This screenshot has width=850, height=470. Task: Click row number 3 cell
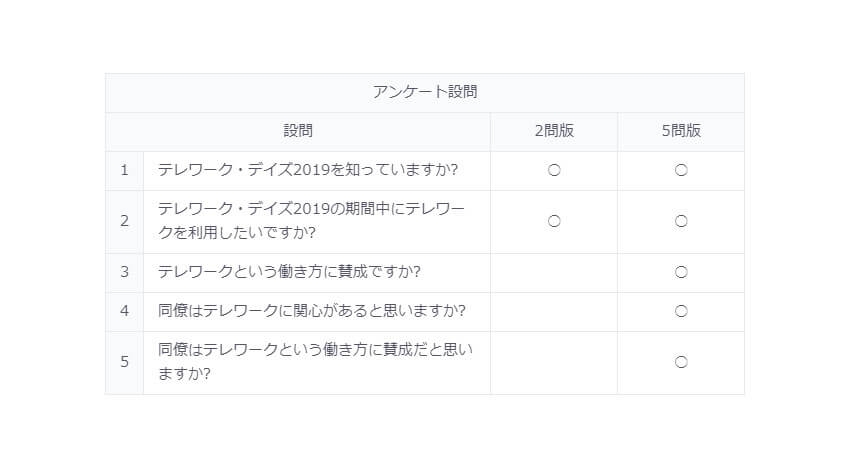tap(124, 273)
